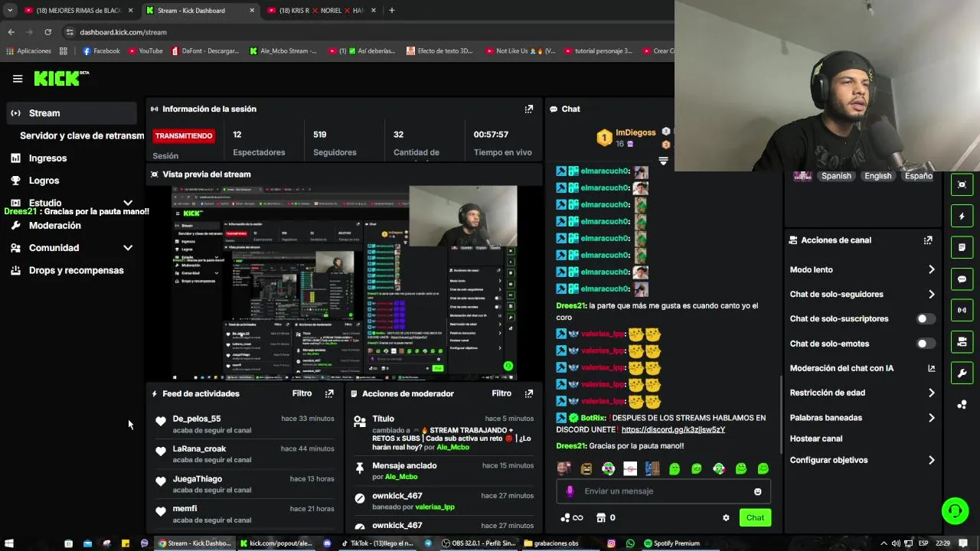Click the Kick logo
The image size is (980, 551).
(x=60, y=78)
